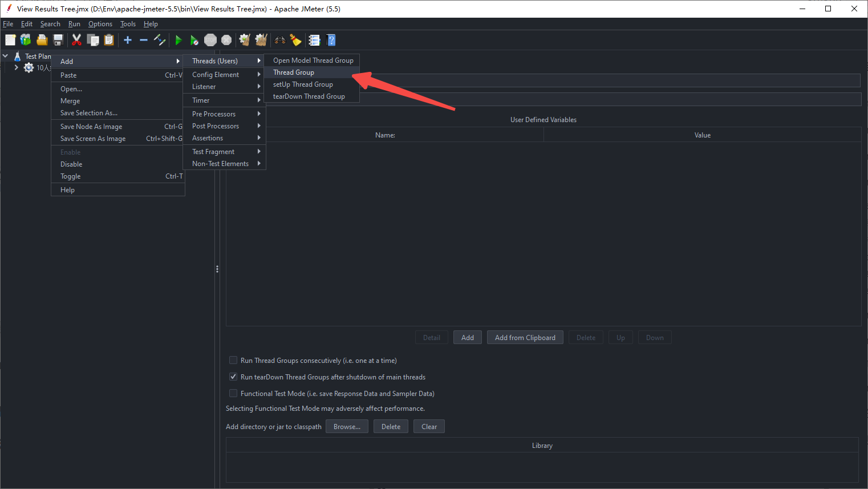Save the test plan with floppy icon
868x489 pixels.
tap(58, 40)
